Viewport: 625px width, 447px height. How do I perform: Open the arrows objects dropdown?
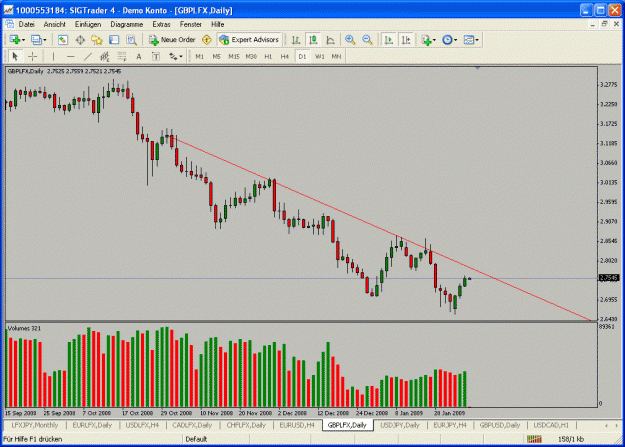[x=175, y=56]
